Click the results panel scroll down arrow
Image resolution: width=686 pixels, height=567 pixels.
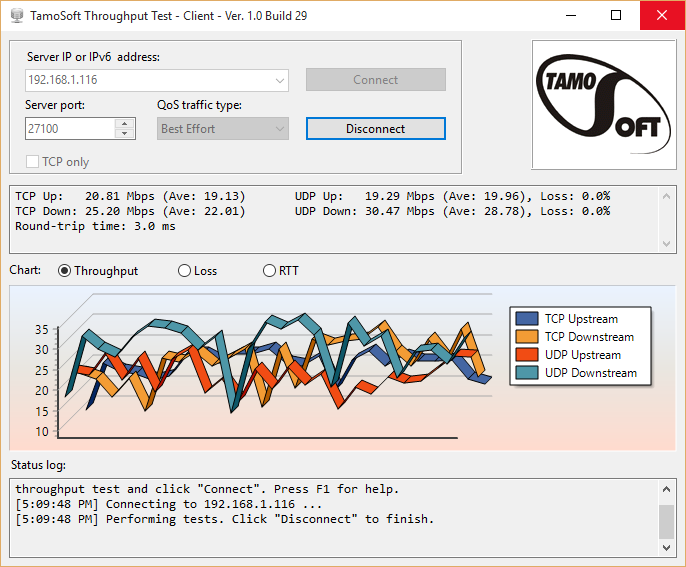point(666,244)
